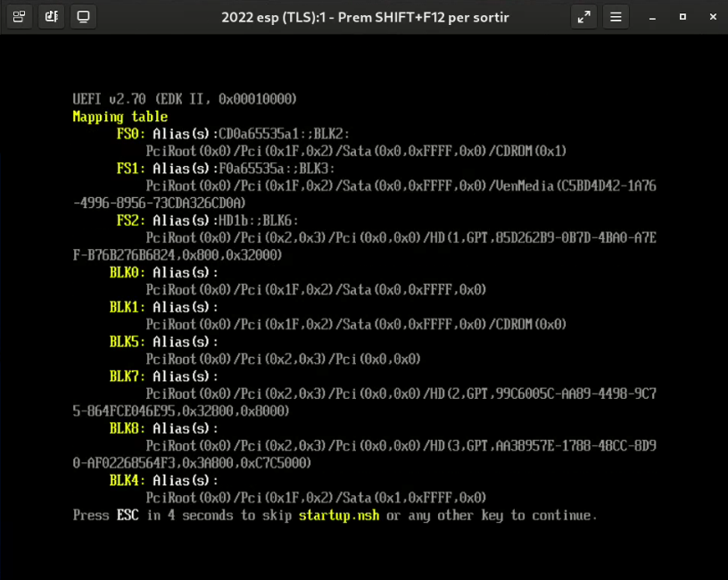Toggle fullscreen with the arrows icon
This screenshot has height=580, width=728.
tap(583, 17)
